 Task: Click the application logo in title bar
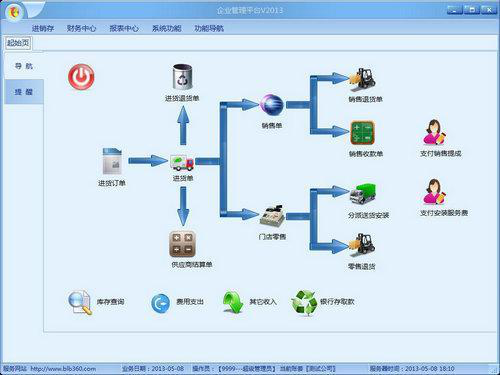coord(14,12)
